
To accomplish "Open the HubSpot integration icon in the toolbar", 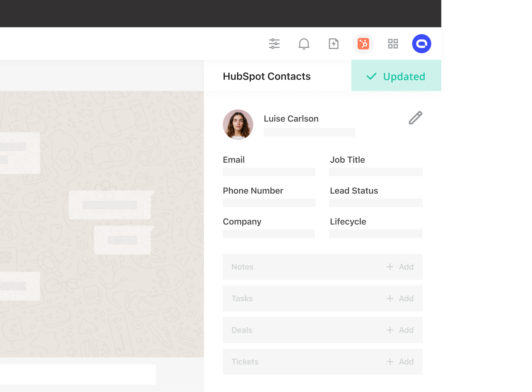I will 363,43.
